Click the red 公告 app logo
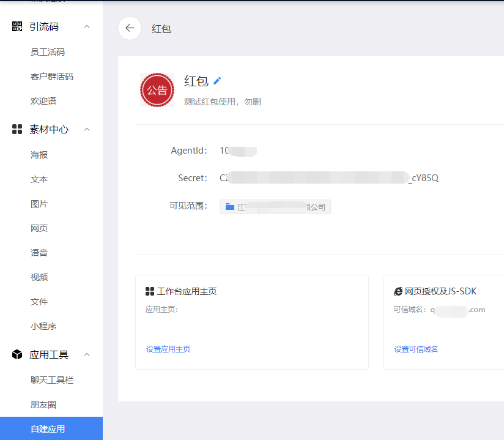 (157, 90)
